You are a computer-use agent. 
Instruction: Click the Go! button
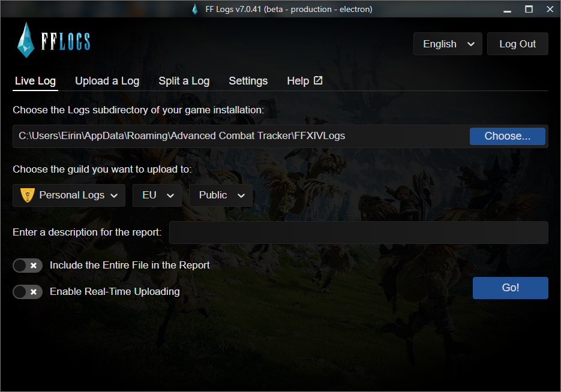coord(510,288)
